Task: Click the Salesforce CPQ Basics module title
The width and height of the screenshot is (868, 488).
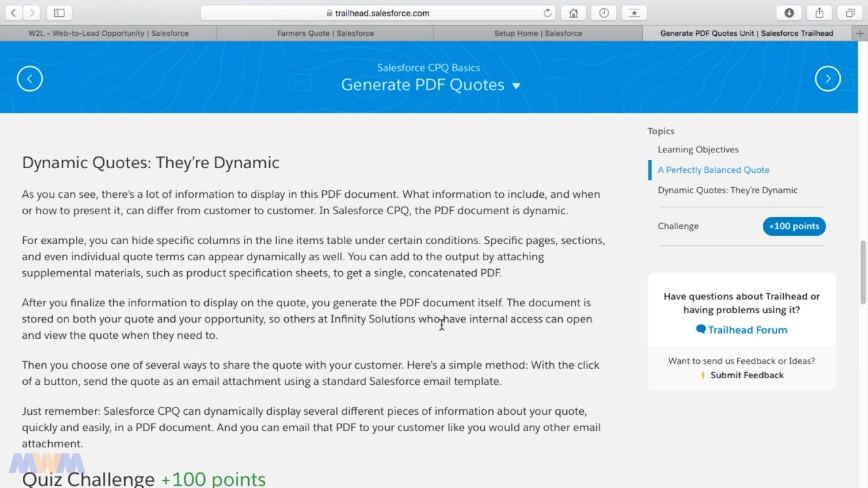Action: [429, 67]
